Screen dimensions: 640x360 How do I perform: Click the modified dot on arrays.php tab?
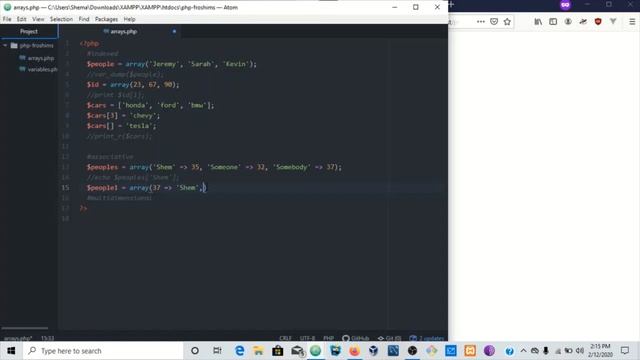tap(174, 31)
